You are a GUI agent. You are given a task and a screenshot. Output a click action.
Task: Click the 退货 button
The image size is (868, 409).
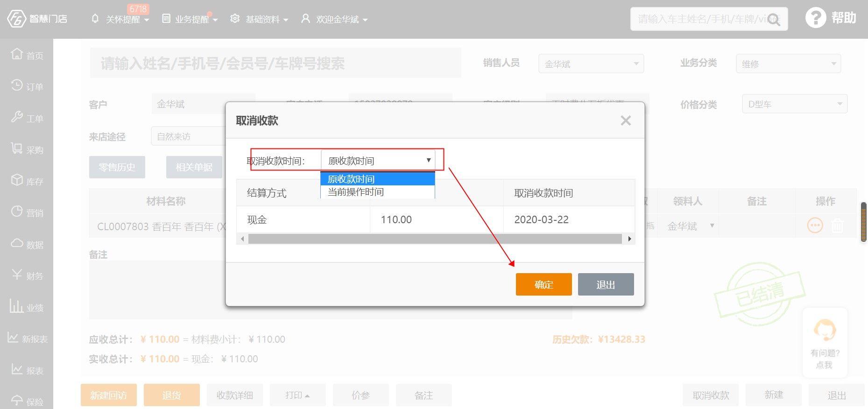pos(172,395)
